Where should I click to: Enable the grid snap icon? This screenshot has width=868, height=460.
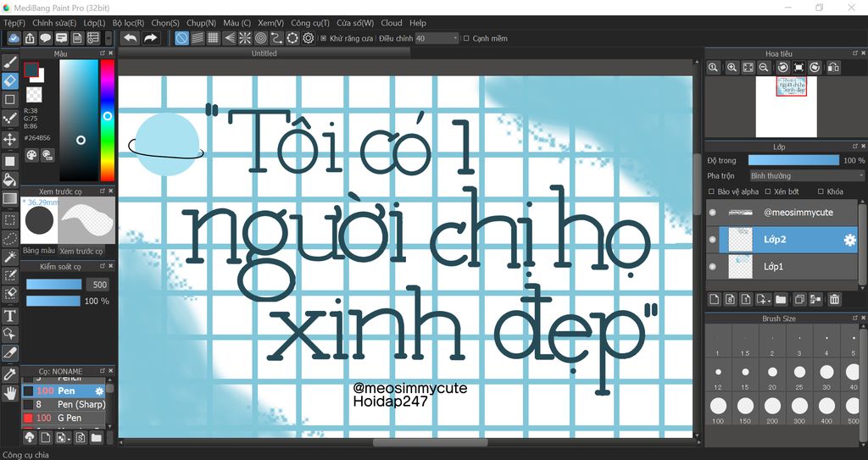click(213, 38)
